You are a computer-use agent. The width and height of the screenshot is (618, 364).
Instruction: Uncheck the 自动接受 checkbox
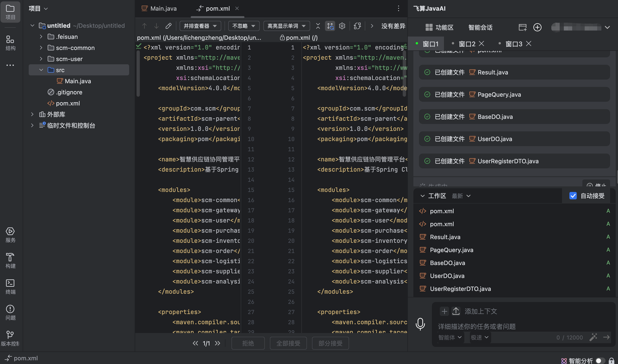(x=573, y=196)
